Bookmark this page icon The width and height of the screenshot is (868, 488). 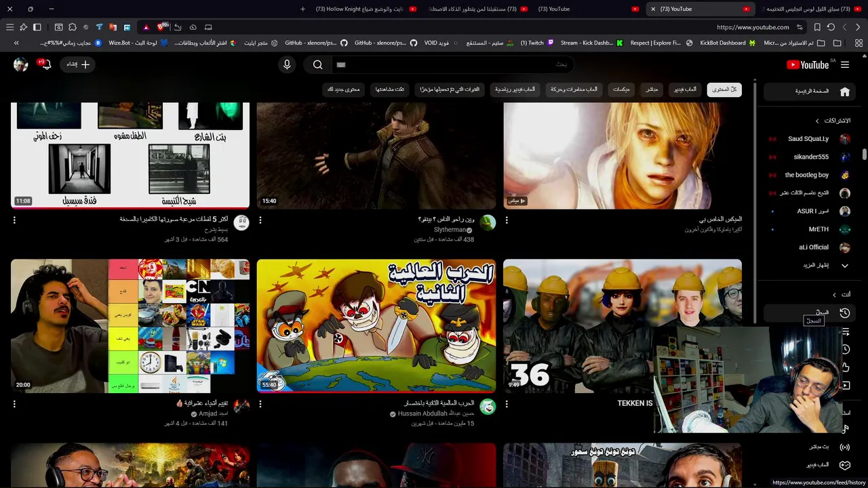(x=817, y=27)
